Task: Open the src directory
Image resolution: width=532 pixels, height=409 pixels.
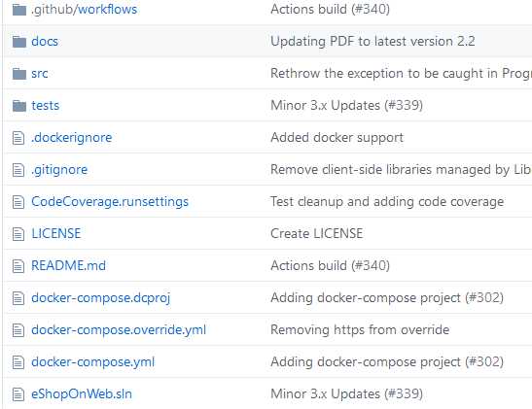Action: point(39,74)
